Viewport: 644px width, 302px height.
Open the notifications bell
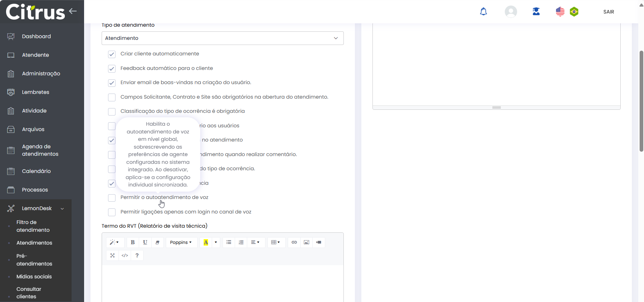(483, 12)
